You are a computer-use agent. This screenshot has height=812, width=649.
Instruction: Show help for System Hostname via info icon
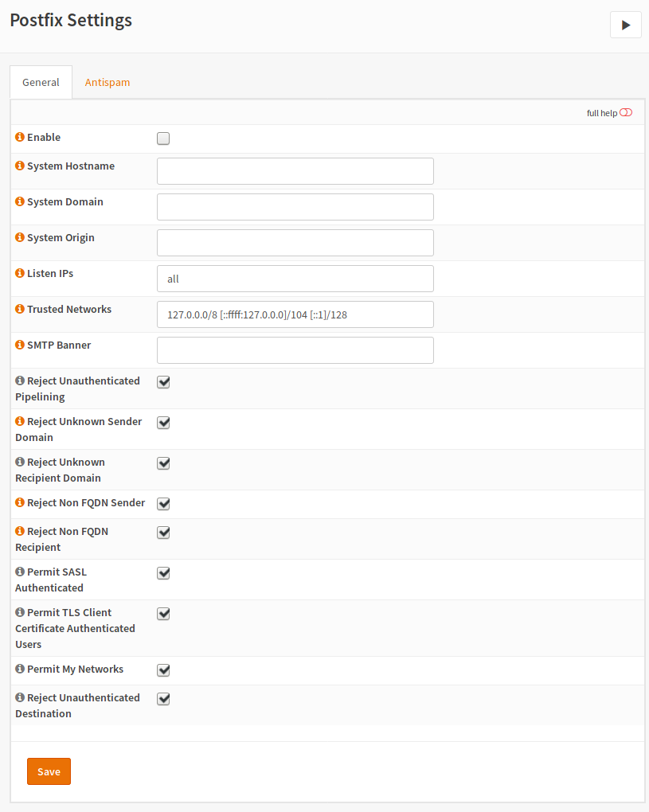[20, 166]
